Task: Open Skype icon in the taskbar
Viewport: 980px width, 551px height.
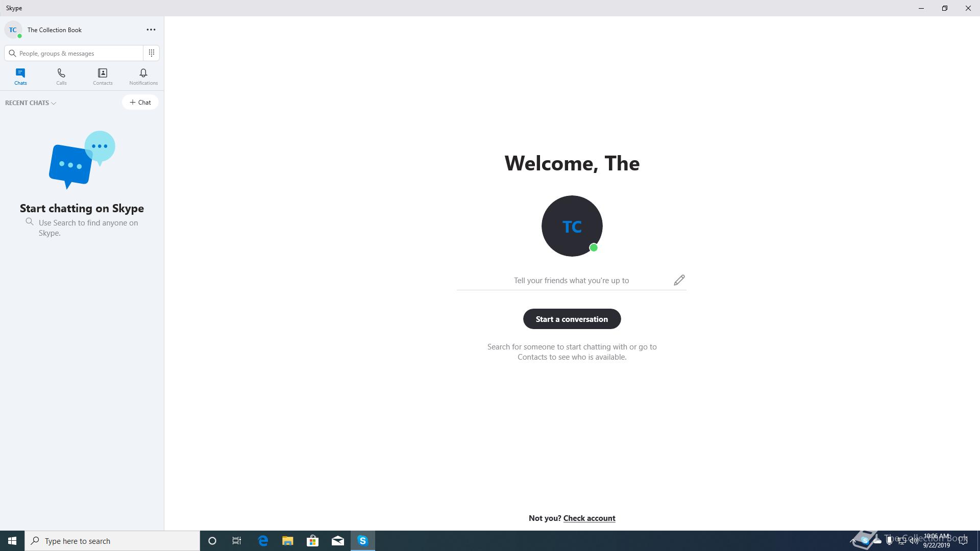Action: pos(362,541)
